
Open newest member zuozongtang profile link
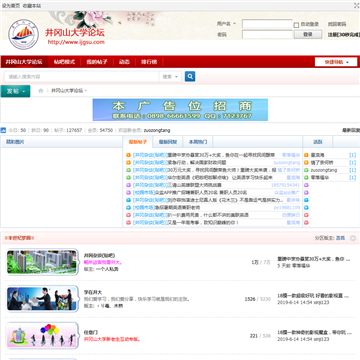(x=157, y=130)
